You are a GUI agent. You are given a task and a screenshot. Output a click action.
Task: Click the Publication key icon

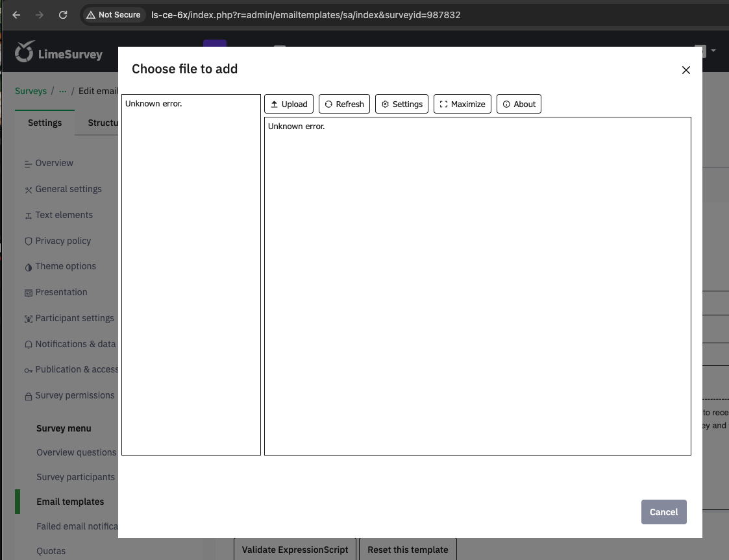click(x=29, y=371)
